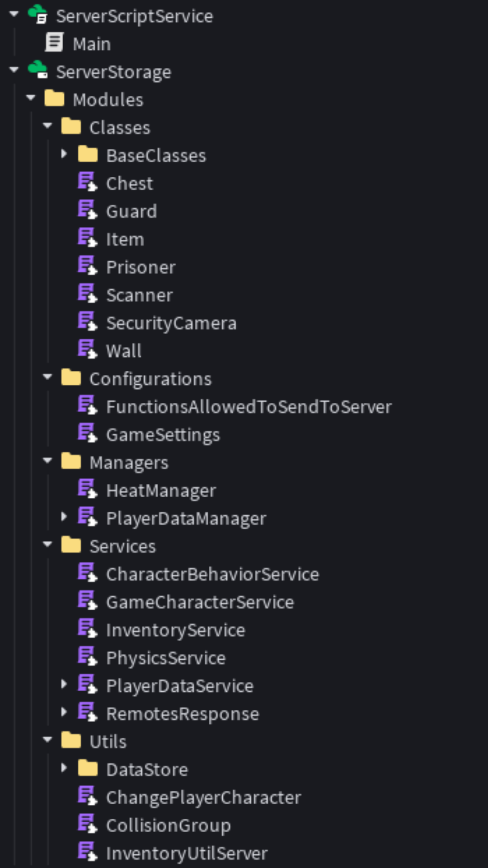The image size is (488, 868).
Task: Expand the DataStore folder
Action: coord(64,769)
